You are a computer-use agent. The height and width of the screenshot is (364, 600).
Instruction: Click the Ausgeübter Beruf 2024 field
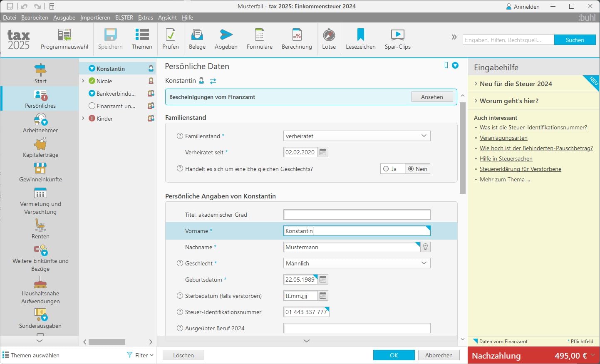click(x=357, y=328)
